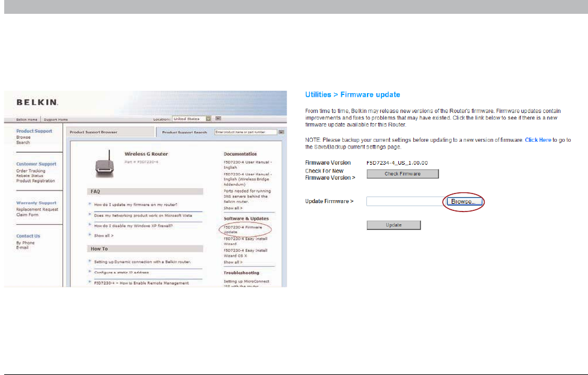The width and height of the screenshot is (588, 375).
Task: Click the How To section header
Action: [x=145, y=249]
